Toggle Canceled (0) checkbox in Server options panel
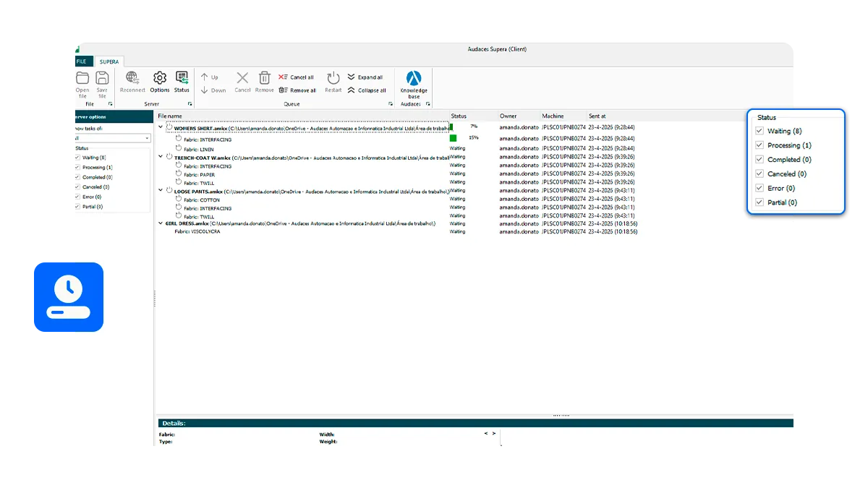 tap(77, 187)
